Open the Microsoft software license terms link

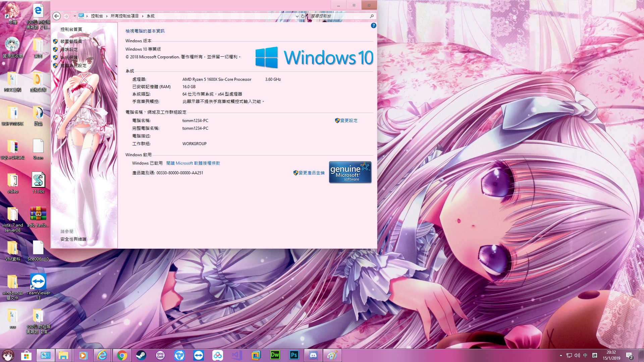point(193,163)
